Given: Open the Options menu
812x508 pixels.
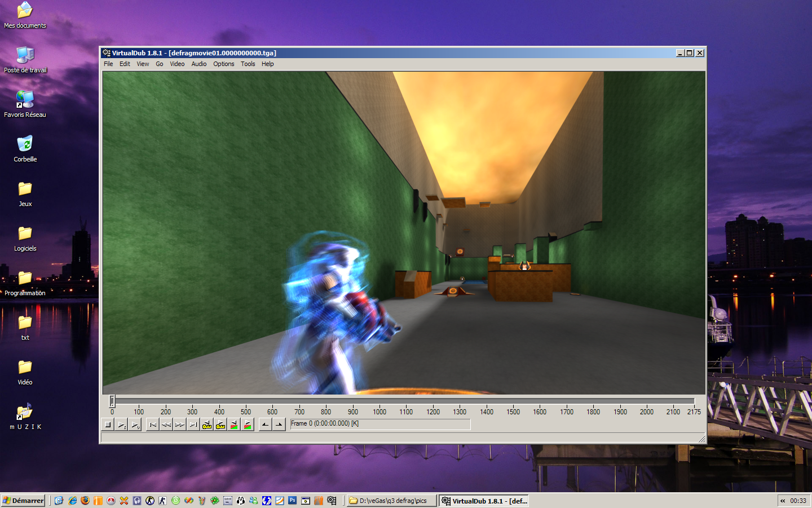Looking at the screenshot, I should (223, 64).
